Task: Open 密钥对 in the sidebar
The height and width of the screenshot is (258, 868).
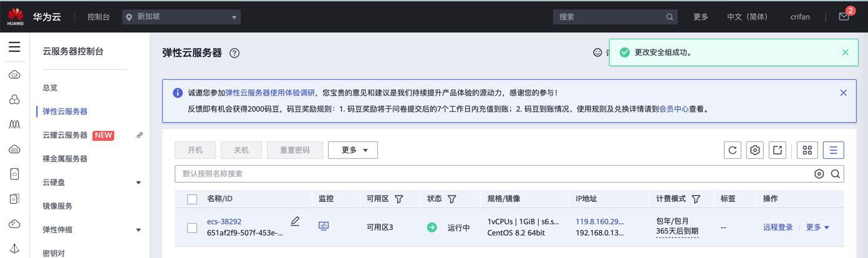Action: tap(54, 253)
